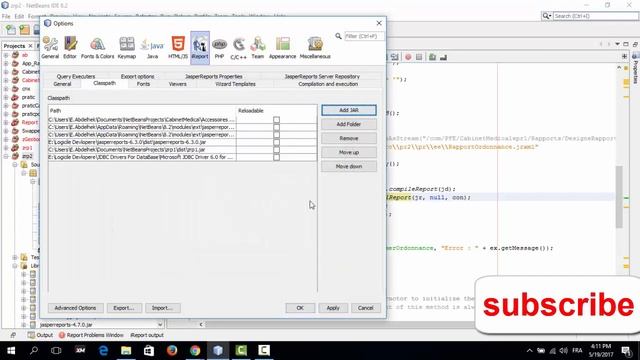
Task: Click Add JAR button
Action: point(349,110)
